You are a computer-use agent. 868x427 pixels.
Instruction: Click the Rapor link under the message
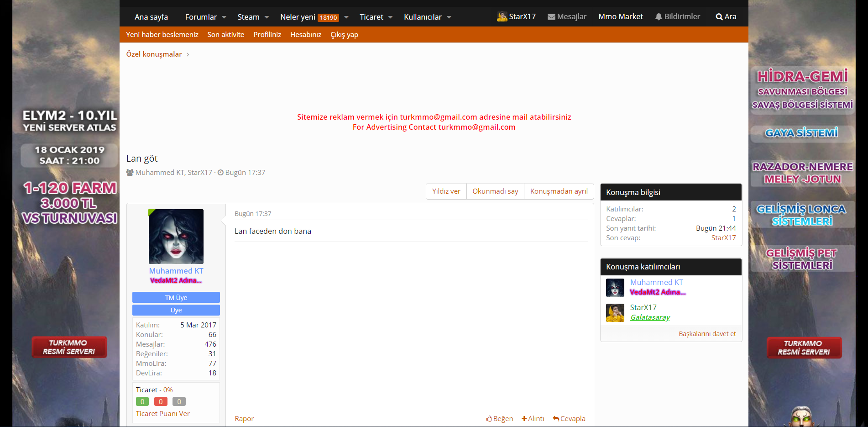(x=244, y=419)
